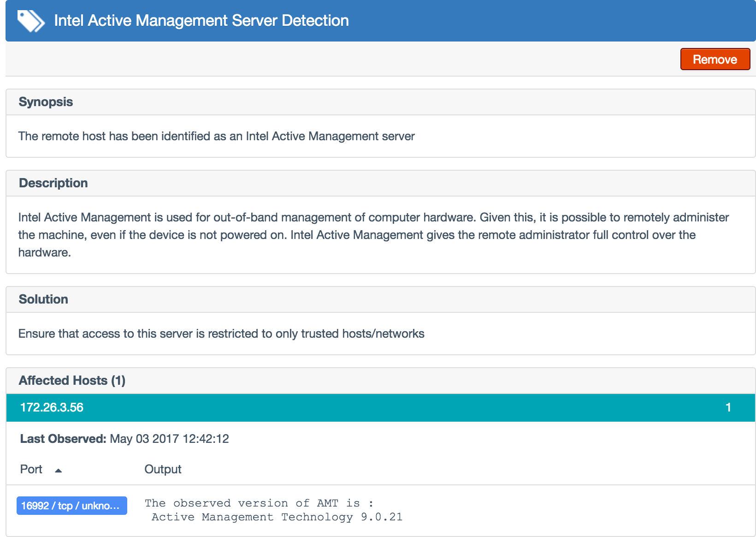Click the solution text about trusted hosts/networks
The image size is (756, 537).
(x=221, y=334)
